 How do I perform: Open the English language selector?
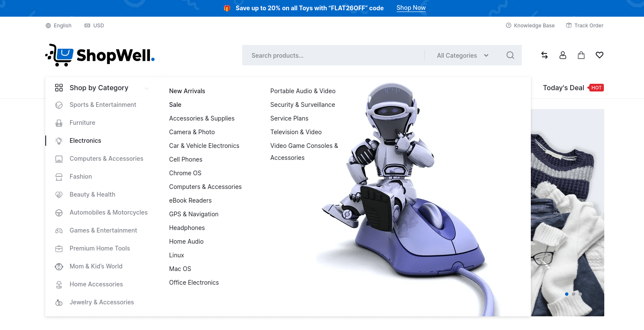pos(59,26)
